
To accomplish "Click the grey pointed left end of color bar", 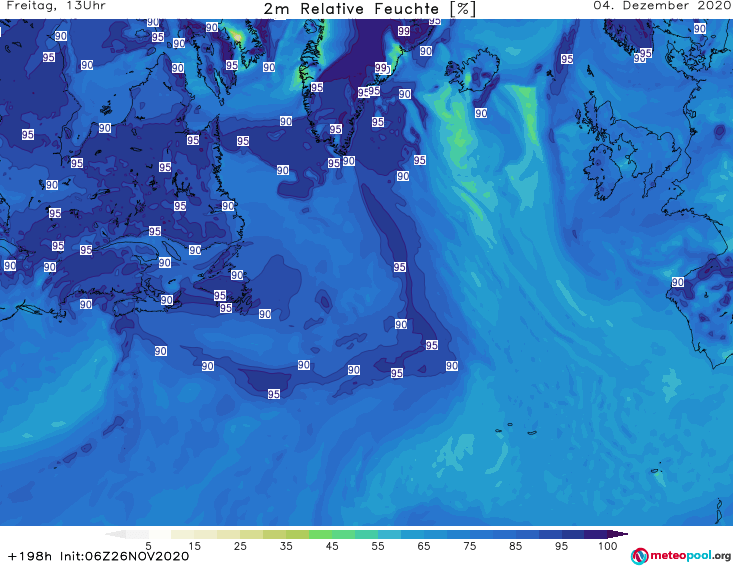I will click(x=115, y=534).
